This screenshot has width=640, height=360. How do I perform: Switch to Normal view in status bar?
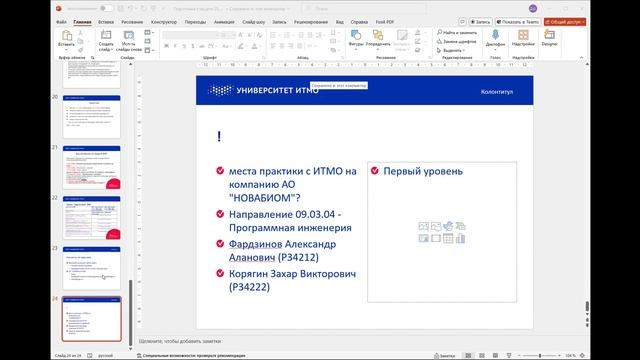pyautogui.click(x=468, y=356)
